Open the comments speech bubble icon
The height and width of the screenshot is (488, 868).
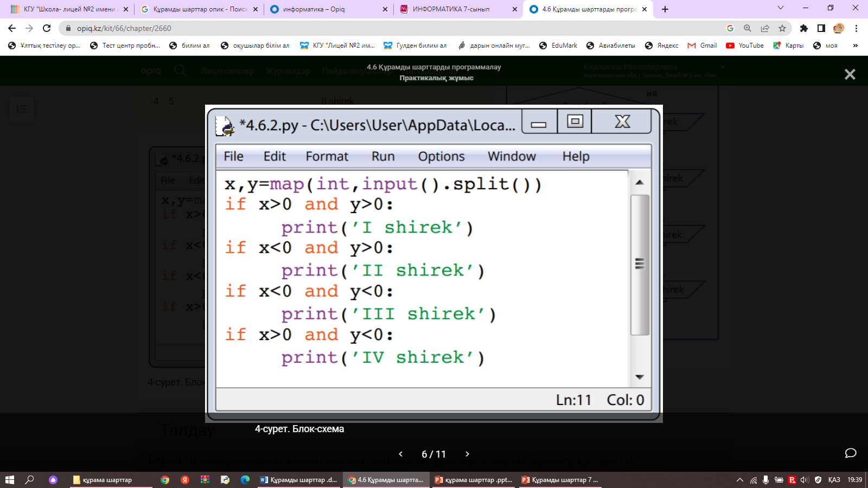[850, 453]
